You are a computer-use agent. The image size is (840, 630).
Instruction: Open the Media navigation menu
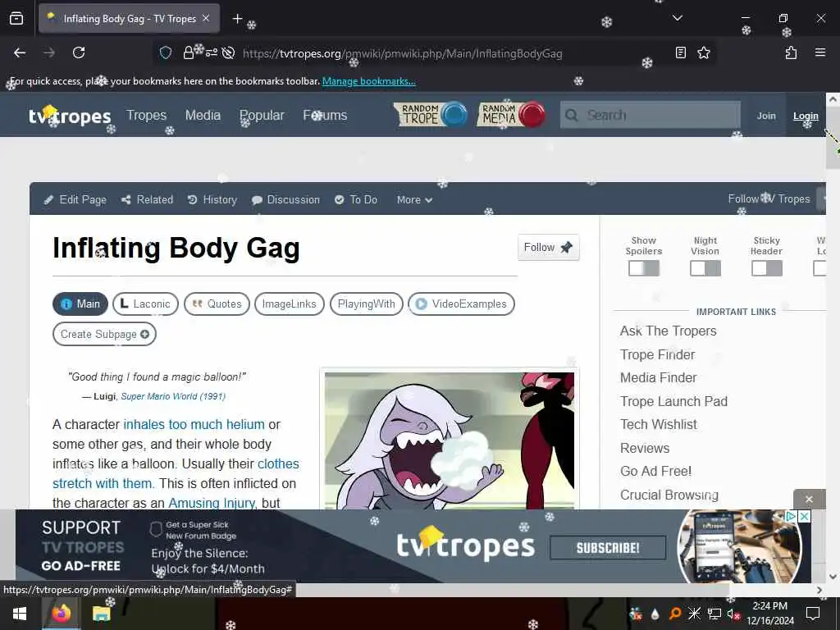(x=203, y=115)
